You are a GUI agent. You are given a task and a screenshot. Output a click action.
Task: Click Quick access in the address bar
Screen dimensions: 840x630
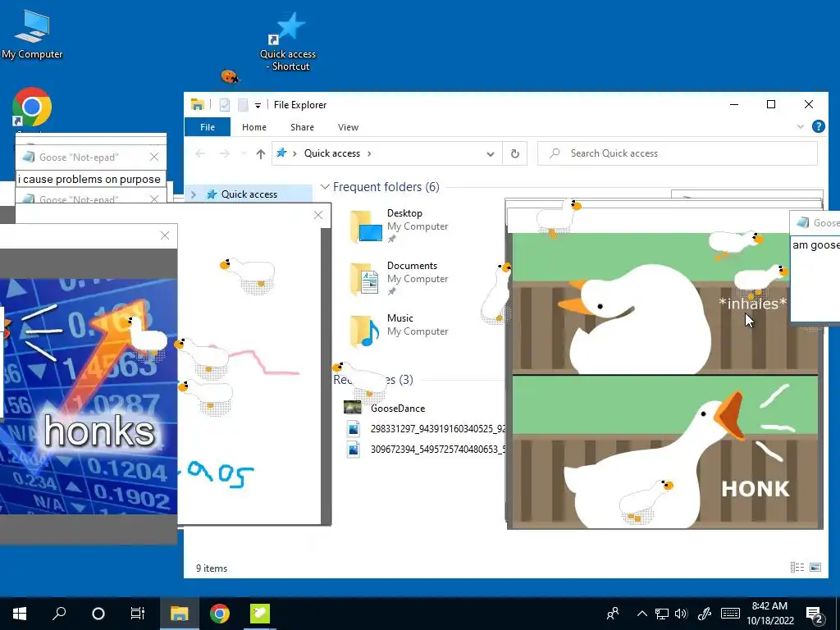[x=332, y=153]
